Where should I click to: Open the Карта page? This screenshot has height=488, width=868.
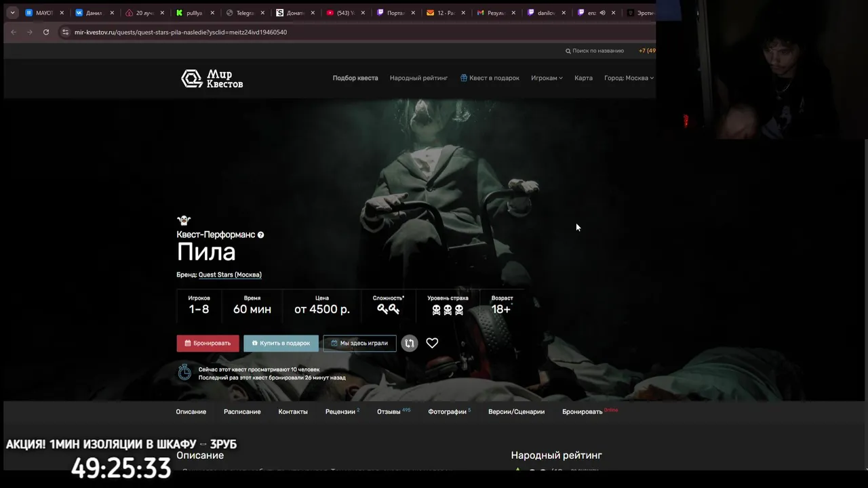tap(583, 78)
